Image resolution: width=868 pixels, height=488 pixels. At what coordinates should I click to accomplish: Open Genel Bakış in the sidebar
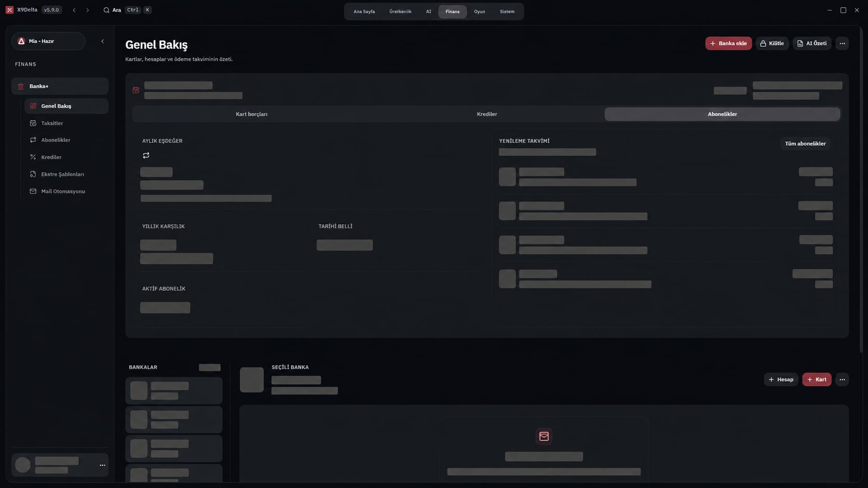[x=66, y=106]
